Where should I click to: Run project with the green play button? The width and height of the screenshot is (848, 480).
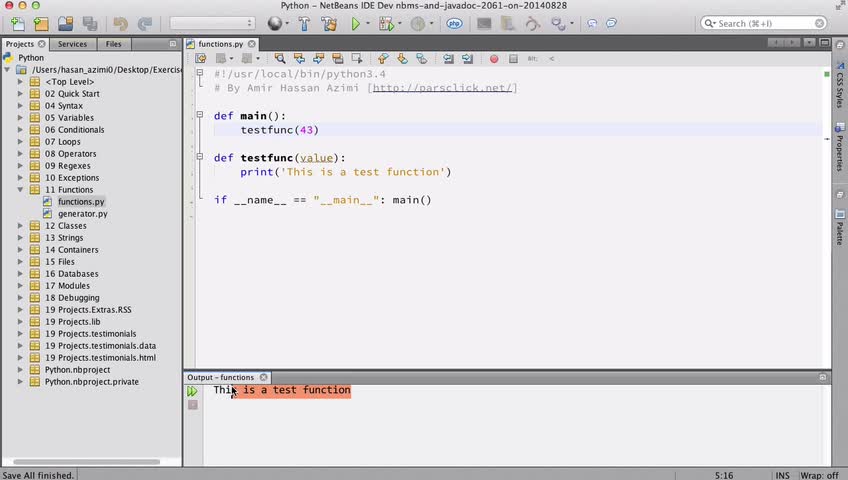click(x=355, y=24)
